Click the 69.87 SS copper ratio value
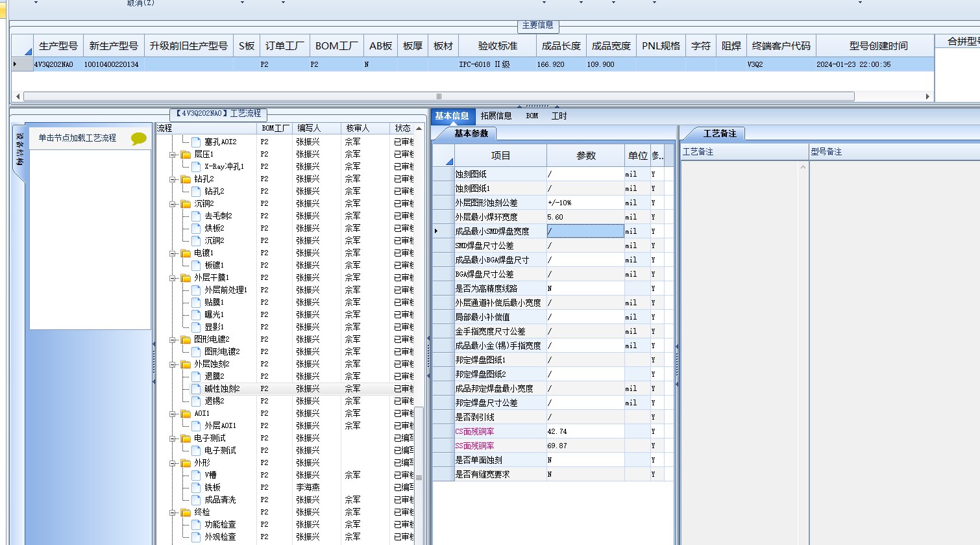Screen dimensions: 980x545 (557, 446)
